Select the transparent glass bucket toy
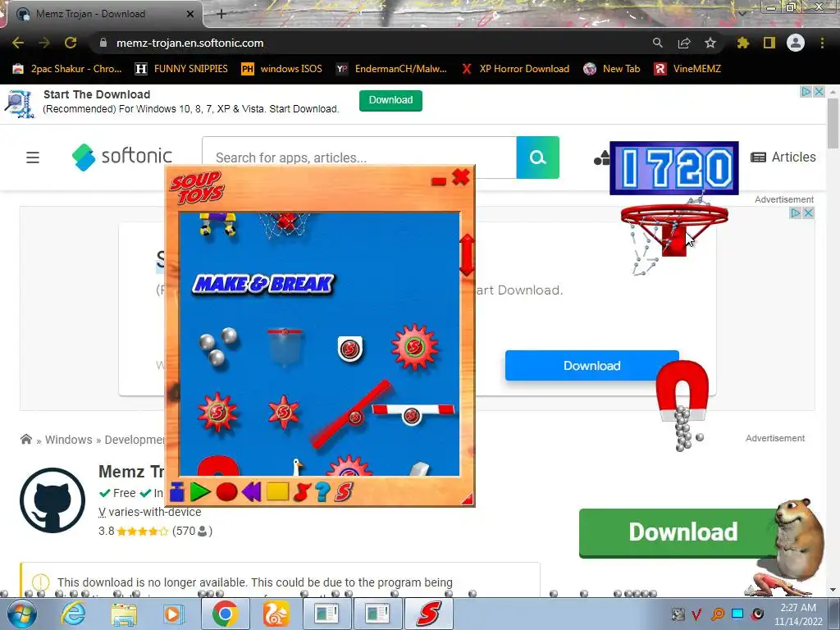This screenshot has height=630, width=840. pos(285,347)
